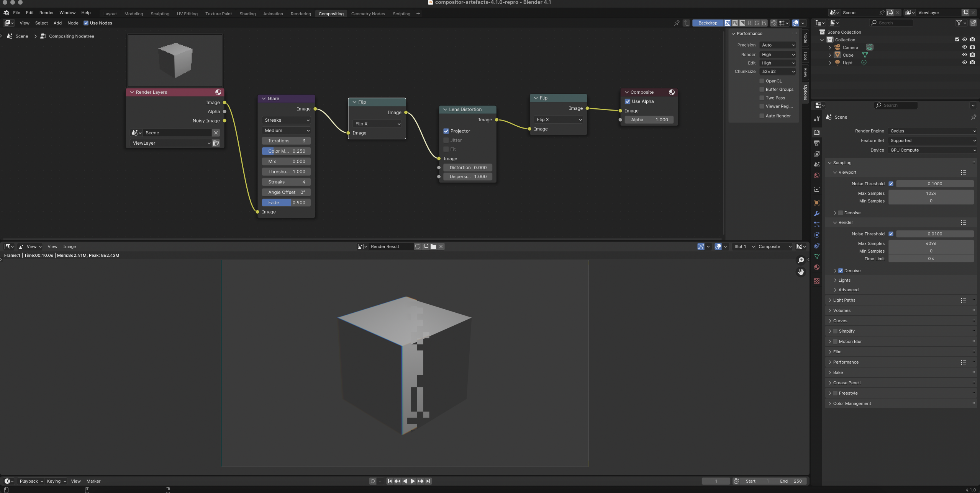Disable Camera in renders (camera icon)
Viewport: 980px width, 493px height.
[972, 47]
